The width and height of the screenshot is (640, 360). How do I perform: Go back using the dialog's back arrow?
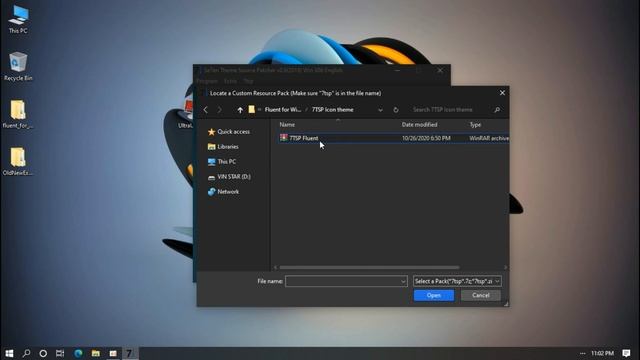click(206, 110)
